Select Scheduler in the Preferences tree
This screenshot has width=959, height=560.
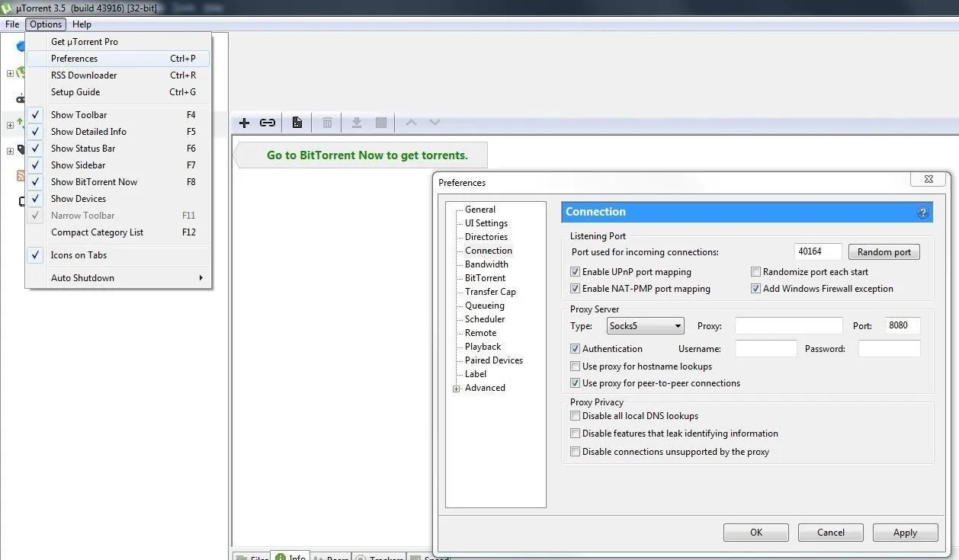coord(485,319)
